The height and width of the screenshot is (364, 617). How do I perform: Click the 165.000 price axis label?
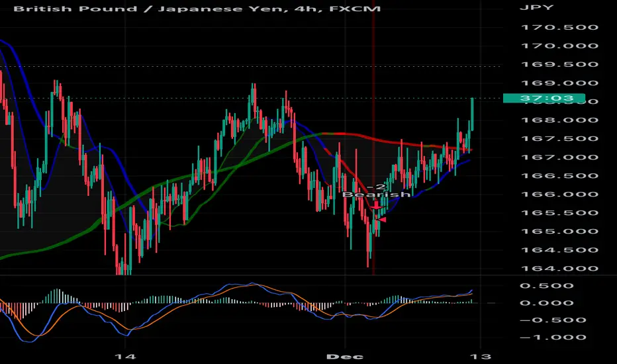point(559,231)
